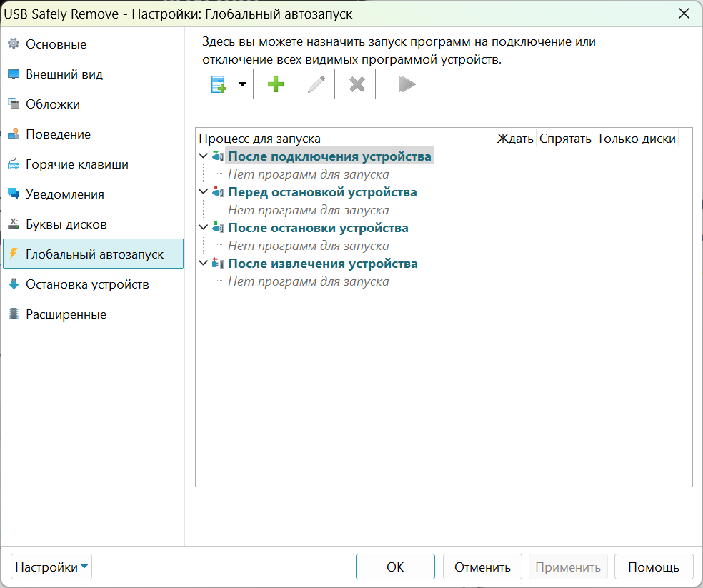Click the blue arrow icon beside Остановка устройств
This screenshot has height=588, width=703.
pos(14,284)
